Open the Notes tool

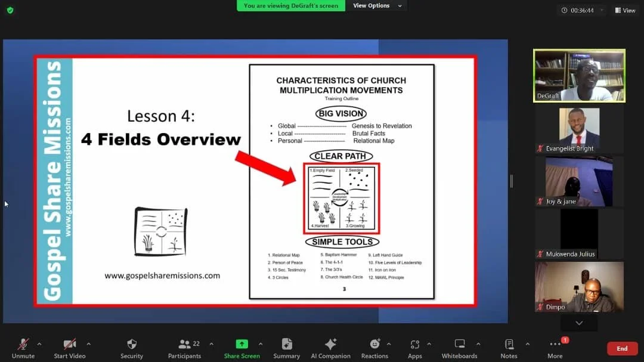point(509,348)
